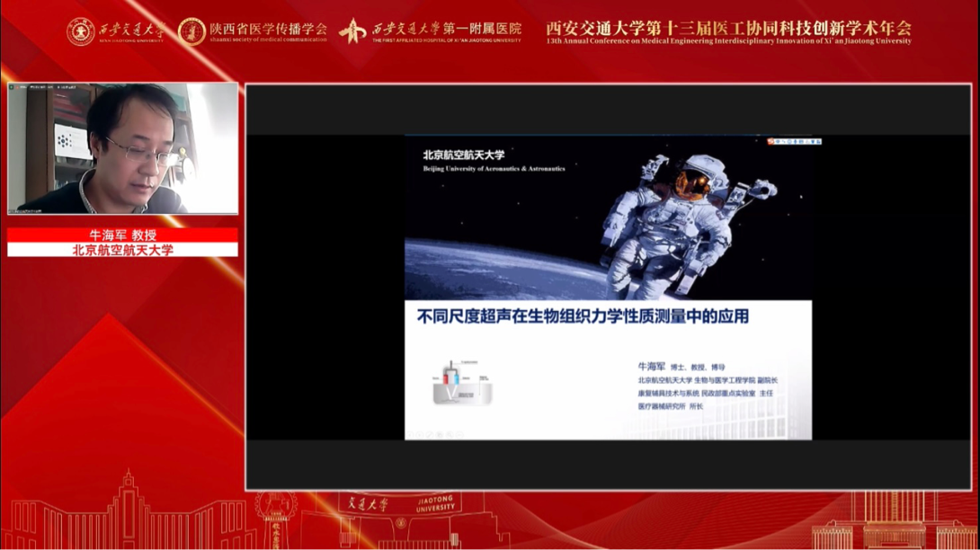Screen dimensions: 980x550
Task: Click slide title '不同尺度超声在生物组织力学性质测量中的应用'
Action: pos(583,316)
